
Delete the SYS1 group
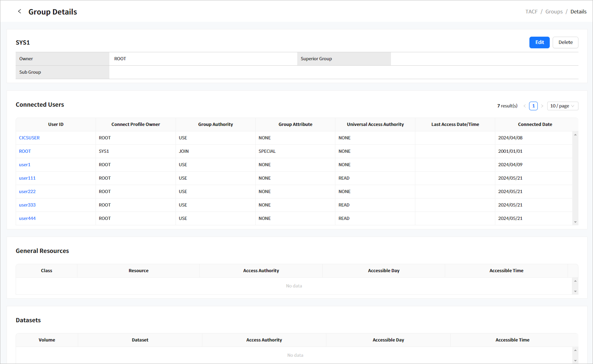pyautogui.click(x=565, y=42)
